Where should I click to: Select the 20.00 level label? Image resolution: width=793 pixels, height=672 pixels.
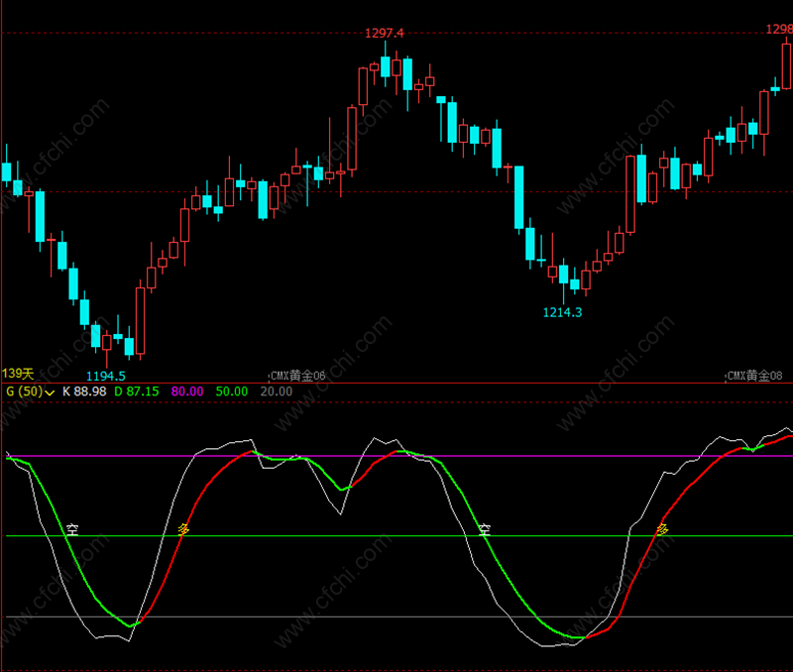[277, 392]
